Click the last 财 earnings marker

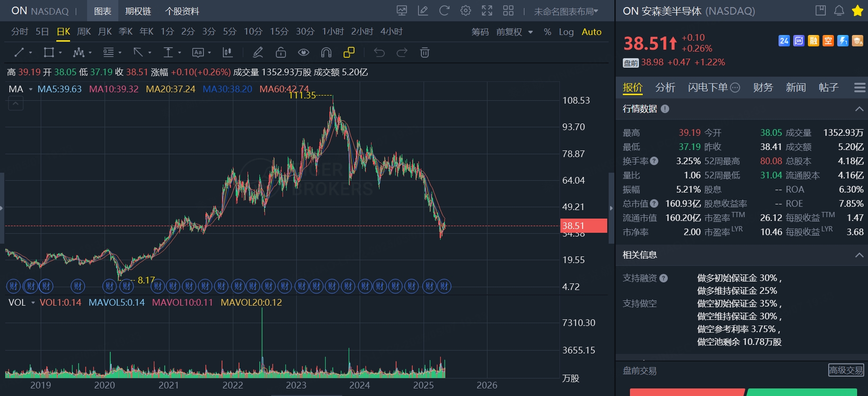coord(444,286)
